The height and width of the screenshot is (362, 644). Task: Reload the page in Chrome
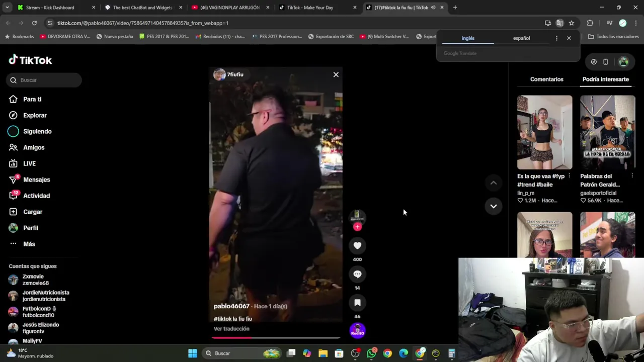pos(34,23)
